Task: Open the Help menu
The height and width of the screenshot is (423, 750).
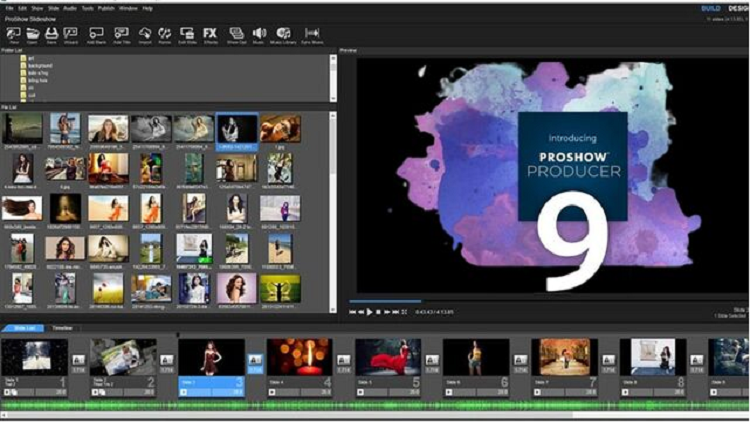Action: click(x=147, y=9)
